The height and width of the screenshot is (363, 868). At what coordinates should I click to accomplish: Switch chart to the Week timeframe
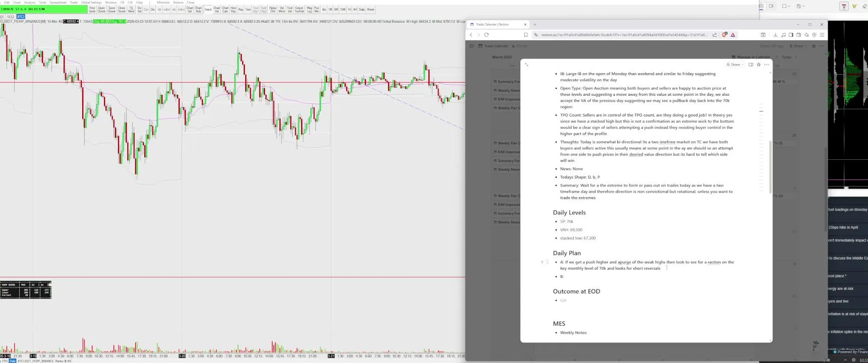[x=370, y=10]
